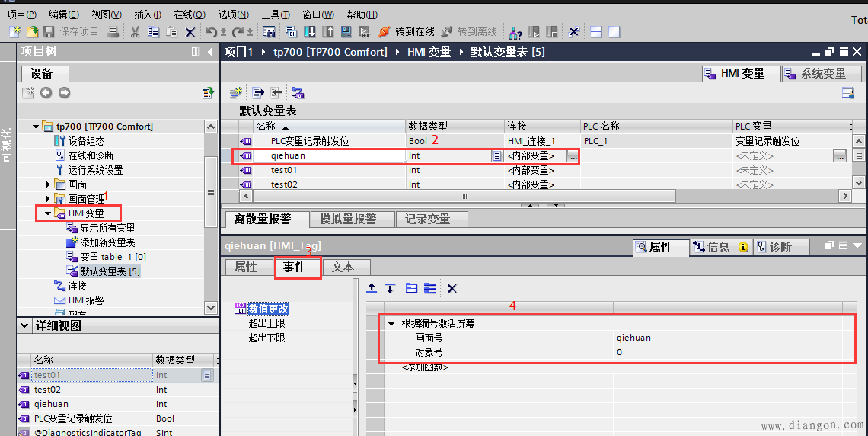
Task: Split the editor space horizontally
Action: pyautogui.click(x=595, y=31)
